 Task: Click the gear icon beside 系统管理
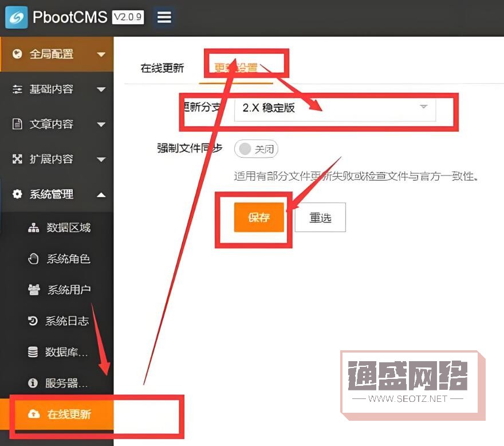click(x=18, y=194)
